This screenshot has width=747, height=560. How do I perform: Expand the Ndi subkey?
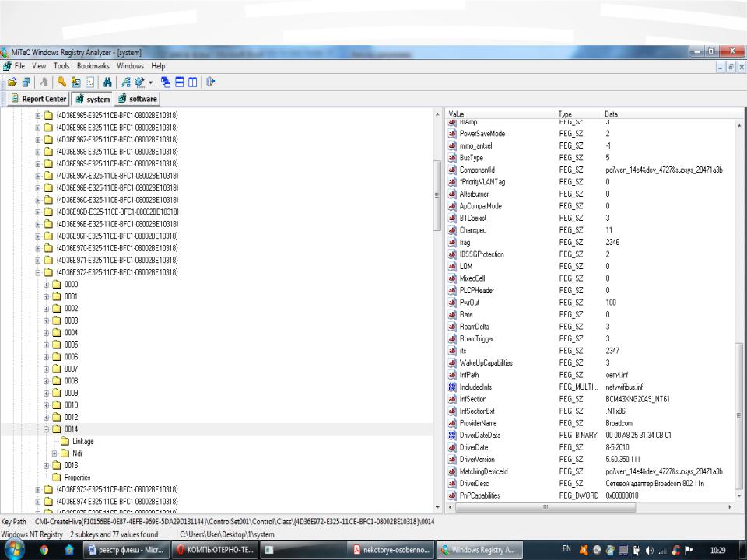(x=54, y=453)
